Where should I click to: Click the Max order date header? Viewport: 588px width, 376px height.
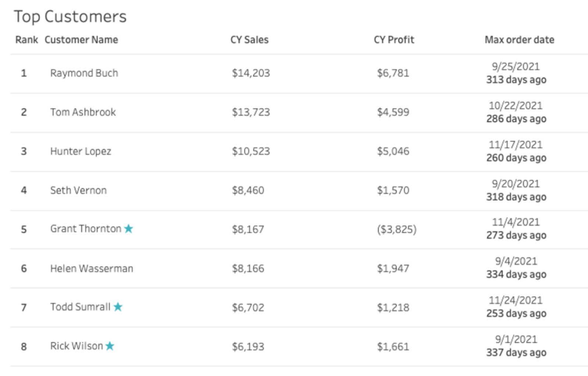coord(519,40)
